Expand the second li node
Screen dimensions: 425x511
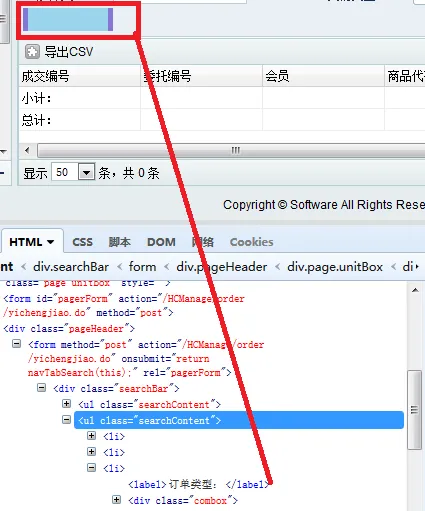(x=91, y=451)
